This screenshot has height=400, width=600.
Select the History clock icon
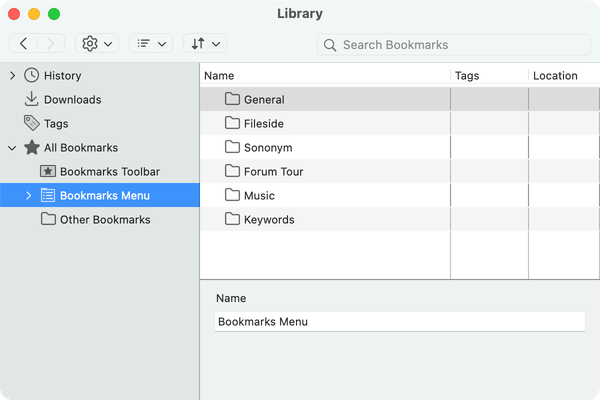tap(31, 75)
